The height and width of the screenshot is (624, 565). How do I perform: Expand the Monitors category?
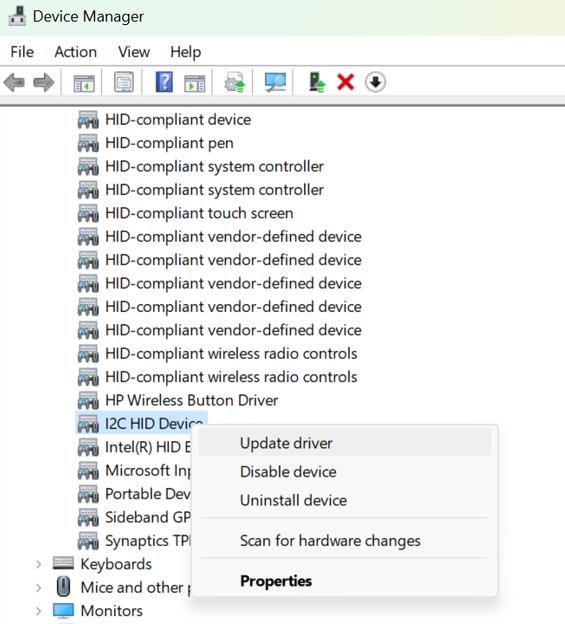click(x=39, y=611)
